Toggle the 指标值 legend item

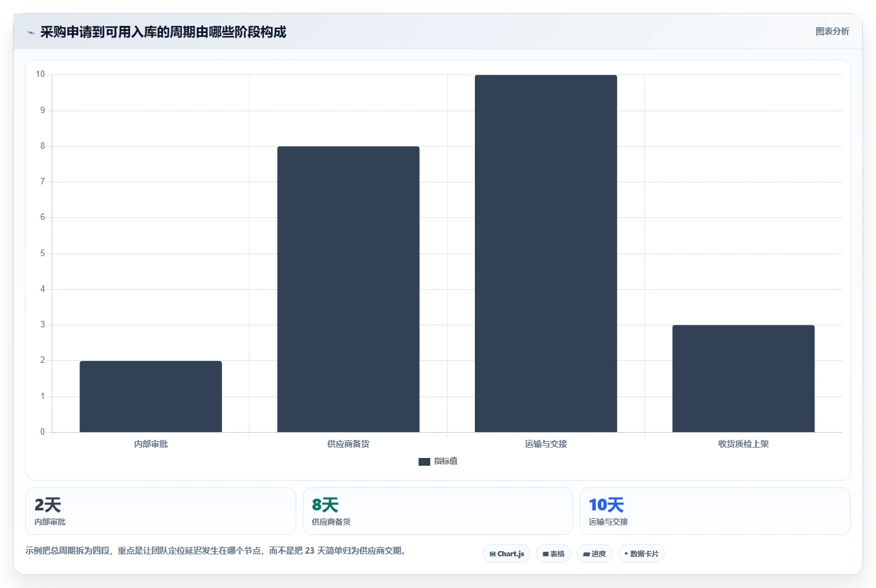point(438,461)
